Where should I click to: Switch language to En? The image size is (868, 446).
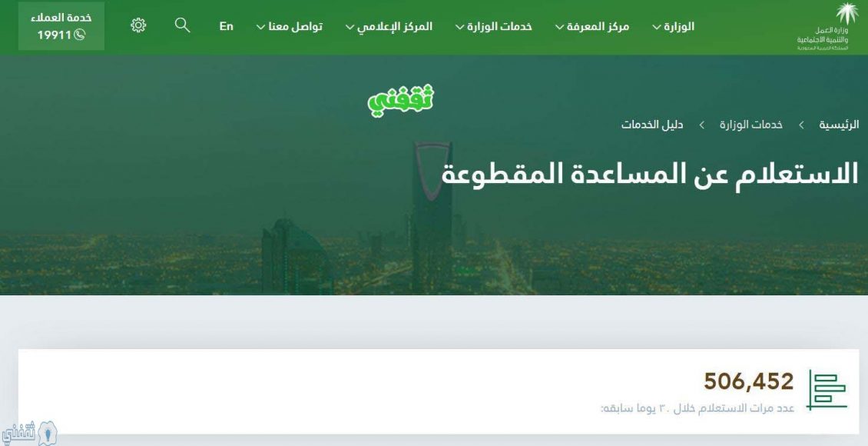pyautogui.click(x=227, y=26)
